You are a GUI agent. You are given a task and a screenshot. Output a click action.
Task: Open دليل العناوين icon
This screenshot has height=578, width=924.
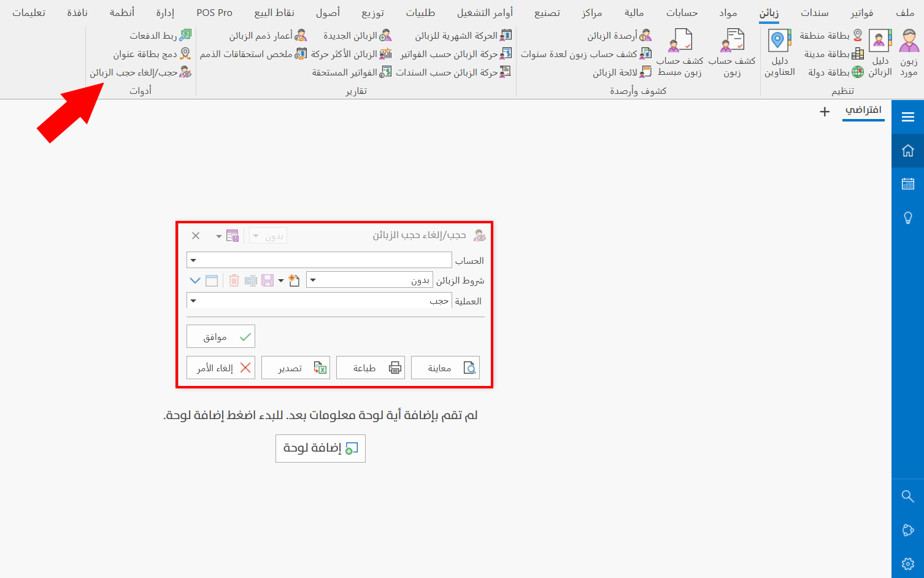click(779, 52)
